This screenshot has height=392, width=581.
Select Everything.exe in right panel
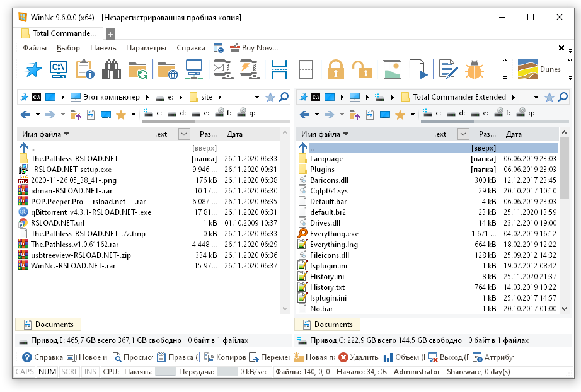[334, 234]
